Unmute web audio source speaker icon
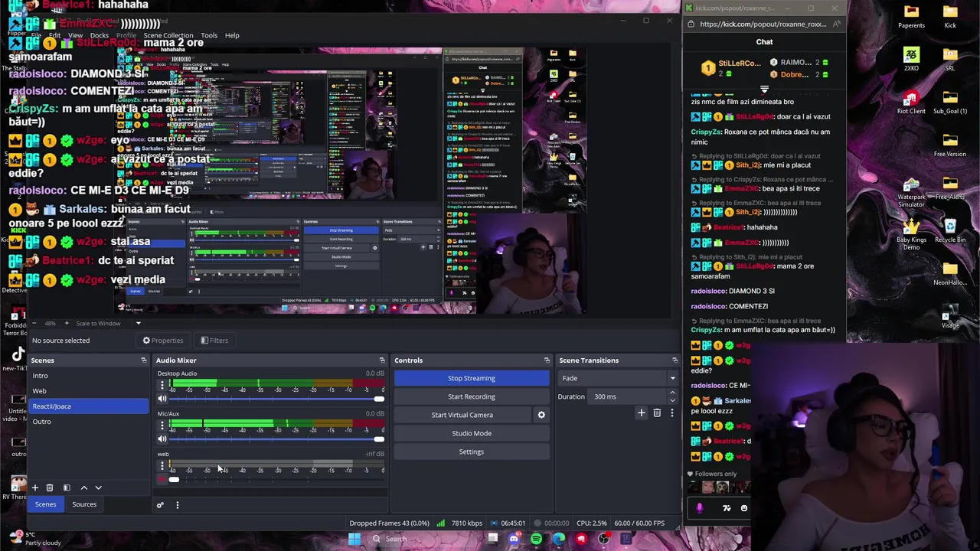Viewport: 980px width, 551px height. tap(162, 479)
